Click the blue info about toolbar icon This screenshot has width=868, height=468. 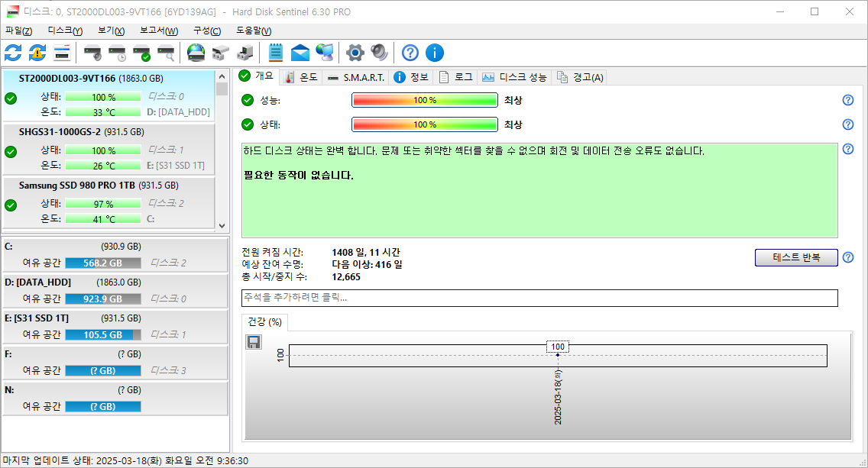(435, 53)
